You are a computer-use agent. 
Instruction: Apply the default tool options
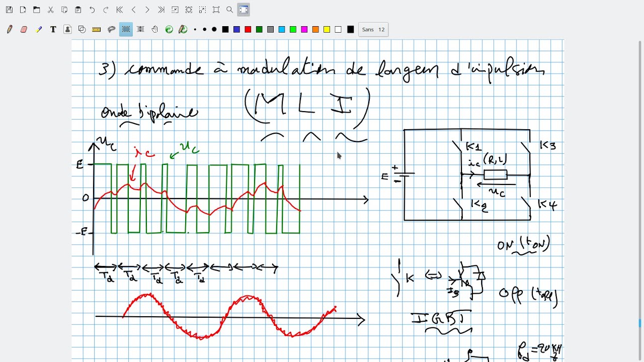[x=169, y=30]
